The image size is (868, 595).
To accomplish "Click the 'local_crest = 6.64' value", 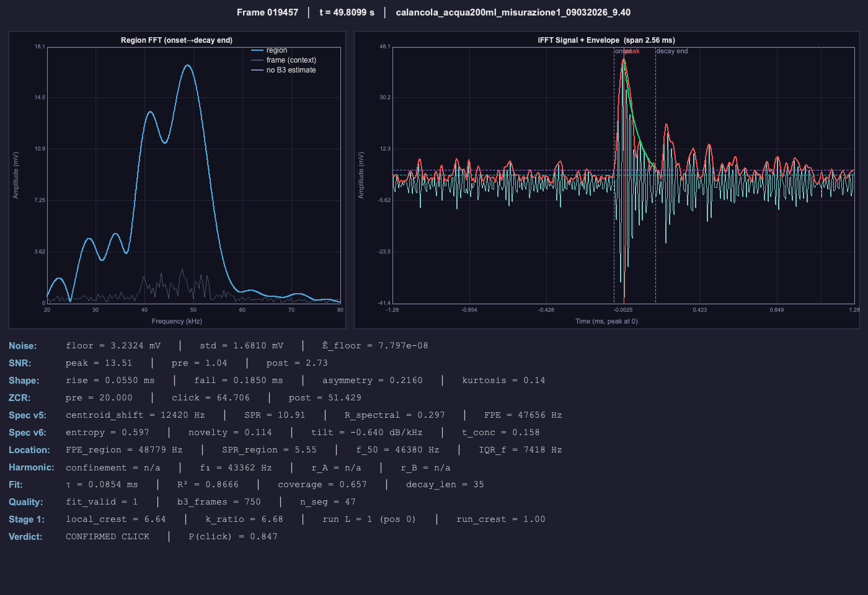I will (x=116, y=519).
